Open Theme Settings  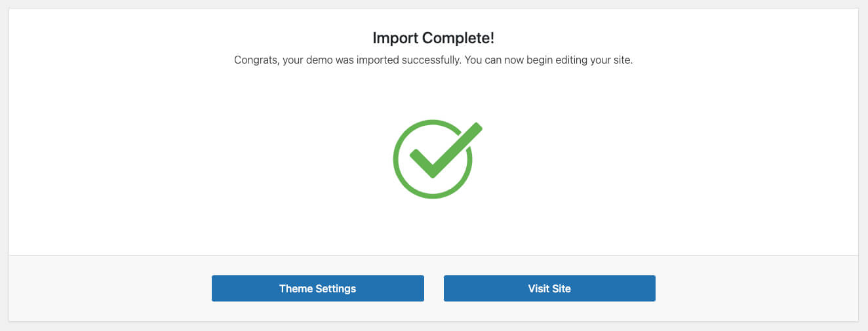(x=317, y=288)
